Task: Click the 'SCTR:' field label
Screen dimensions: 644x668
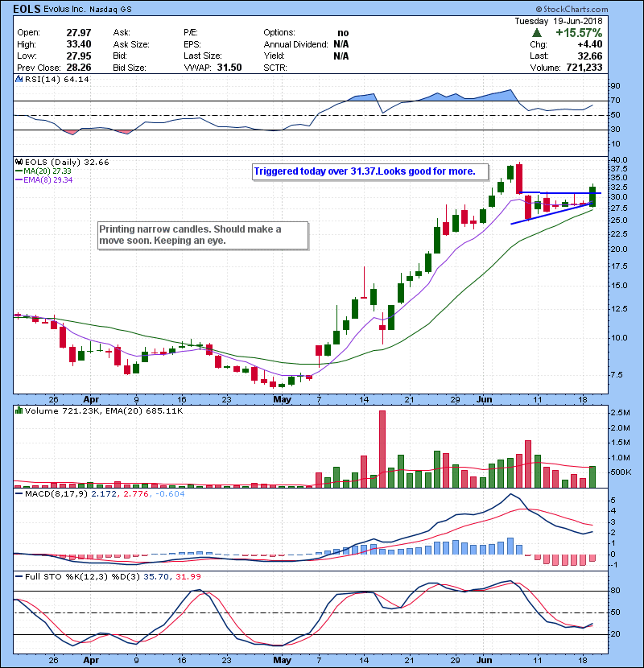Action: pyautogui.click(x=275, y=68)
